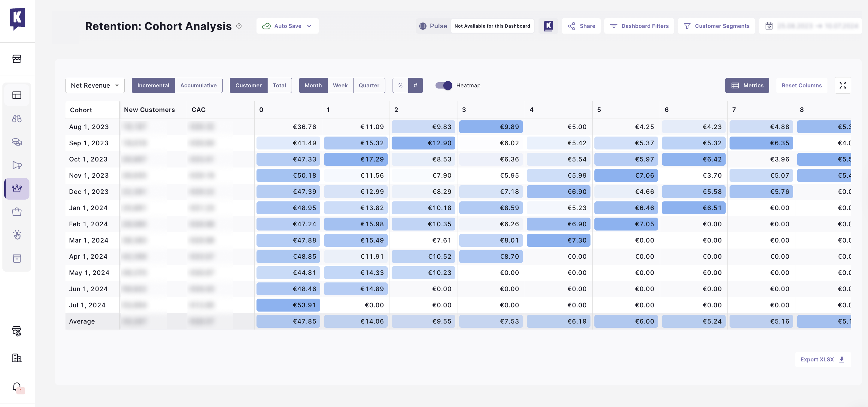This screenshot has width=868, height=407.
Task: Click the notification bell icon
Action: click(17, 387)
